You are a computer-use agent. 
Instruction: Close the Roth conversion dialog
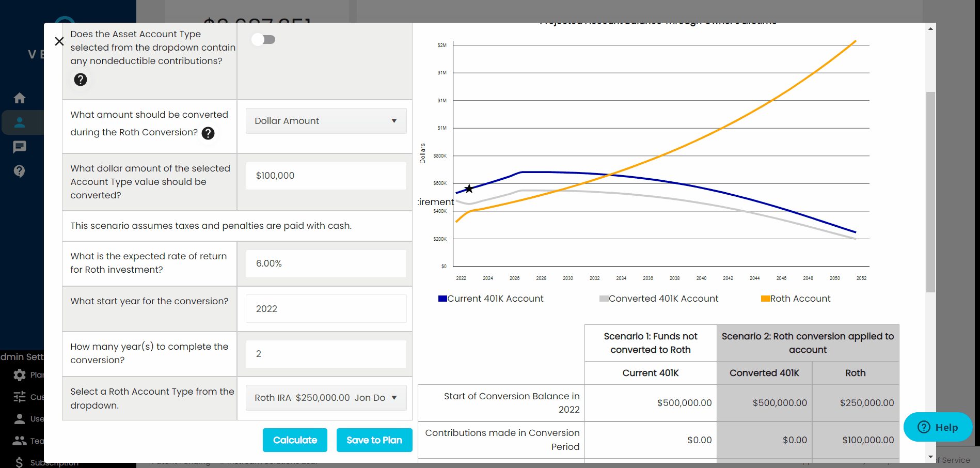[x=59, y=41]
